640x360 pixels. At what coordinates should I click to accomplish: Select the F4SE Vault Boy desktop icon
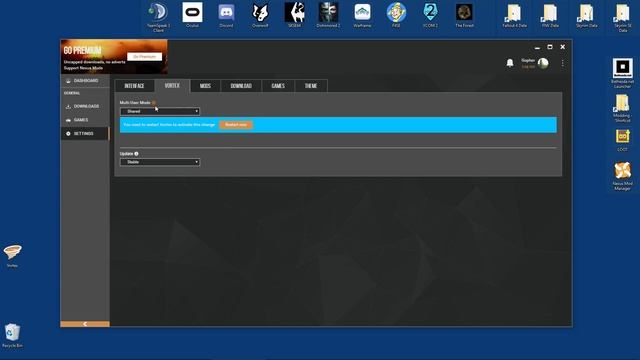tap(396, 15)
